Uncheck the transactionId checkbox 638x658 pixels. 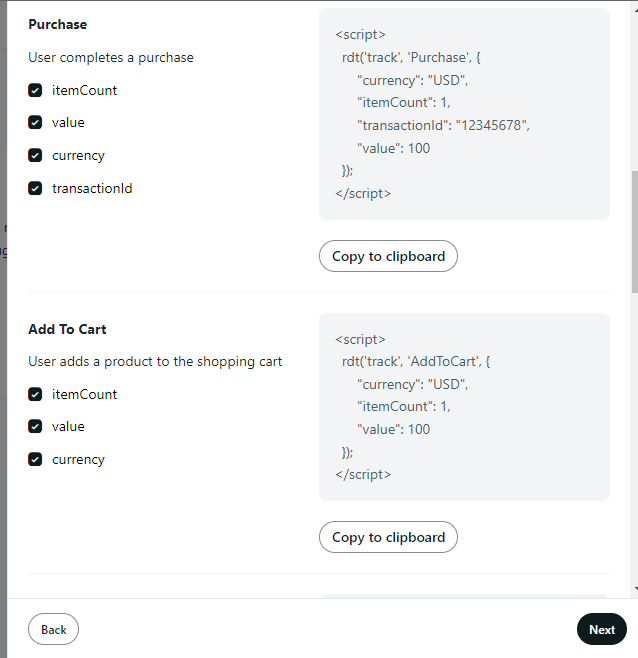click(35, 188)
